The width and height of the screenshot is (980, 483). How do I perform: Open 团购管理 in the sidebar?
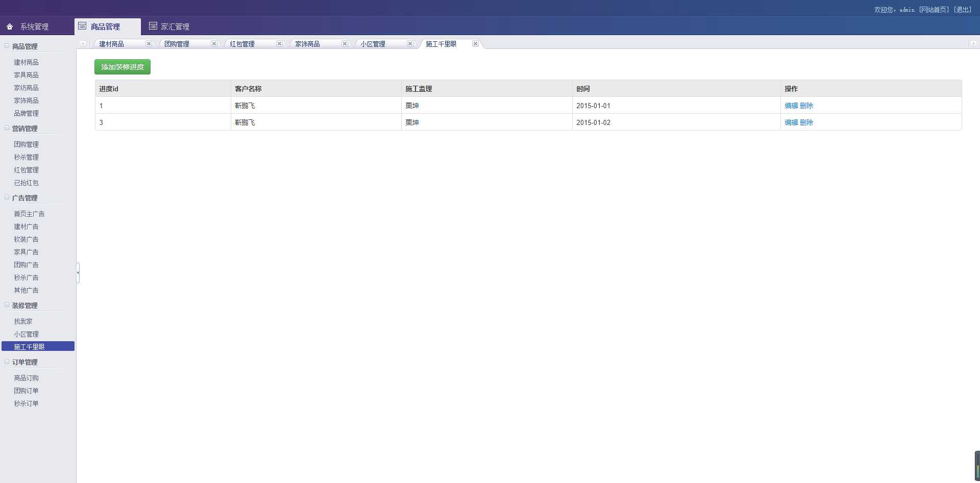[x=26, y=144]
